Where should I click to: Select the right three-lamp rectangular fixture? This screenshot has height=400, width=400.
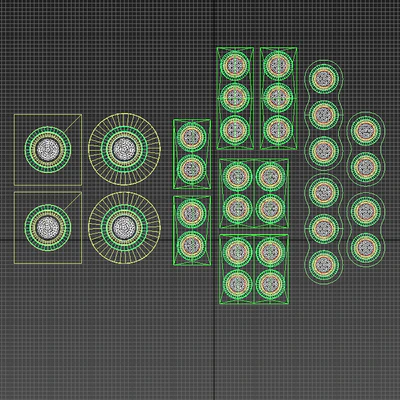coord(279,98)
